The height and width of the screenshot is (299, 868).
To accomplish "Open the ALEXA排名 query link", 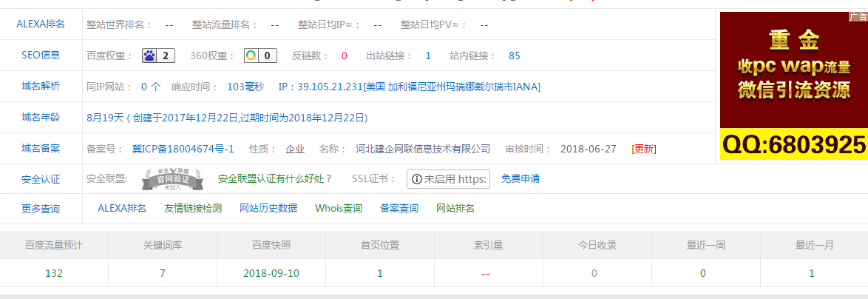I will [x=122, y=208].
